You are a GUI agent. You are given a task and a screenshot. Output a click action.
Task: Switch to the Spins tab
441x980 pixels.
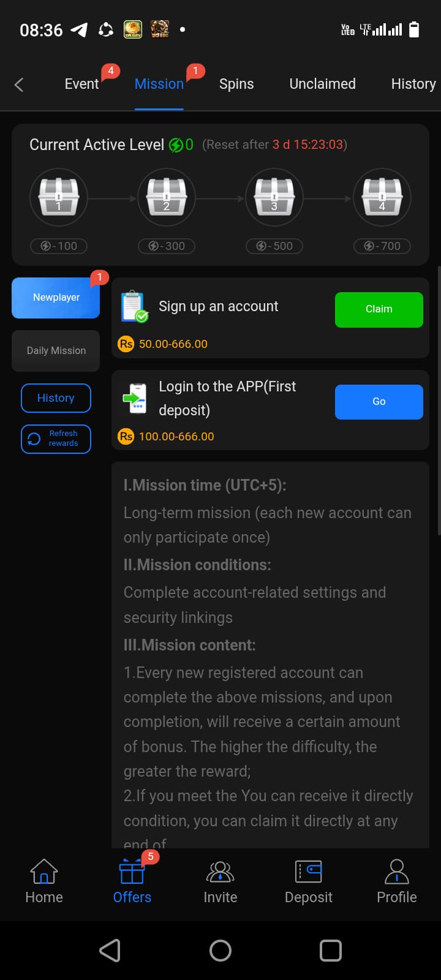(236, 84)
